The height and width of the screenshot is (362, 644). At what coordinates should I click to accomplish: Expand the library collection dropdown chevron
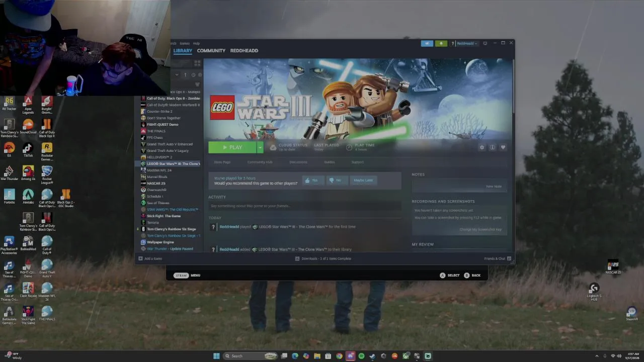(x=177, y=75)
